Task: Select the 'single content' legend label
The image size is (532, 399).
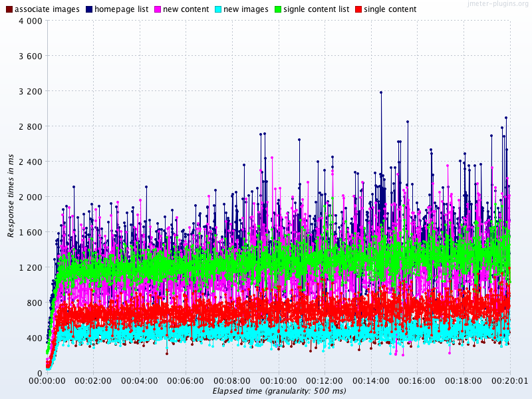Action: pos(390,9)
